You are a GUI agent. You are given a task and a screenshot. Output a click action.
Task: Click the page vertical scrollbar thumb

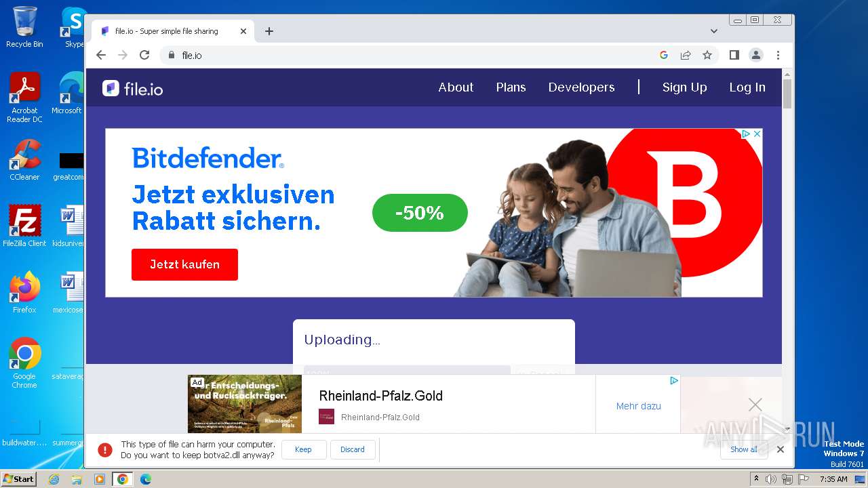point(787,94)
